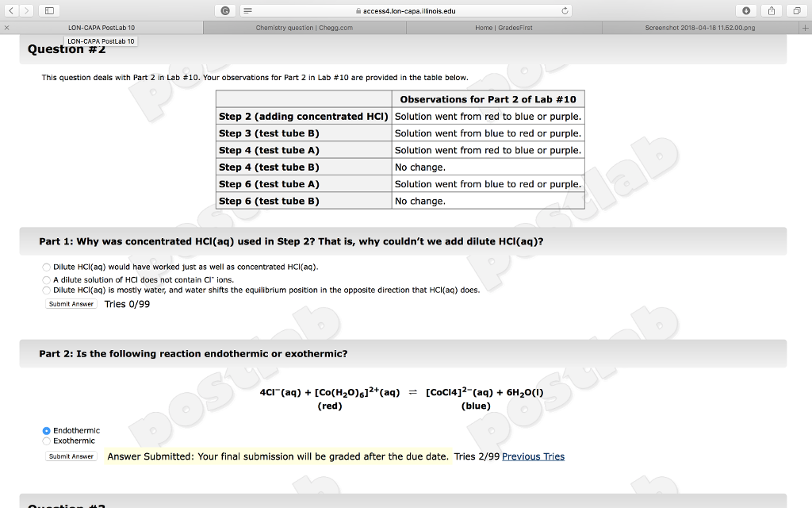Viewport: 812px width, 508px height.
Task: Select the Endothermic radio button
Action: [x=46, y=430]
